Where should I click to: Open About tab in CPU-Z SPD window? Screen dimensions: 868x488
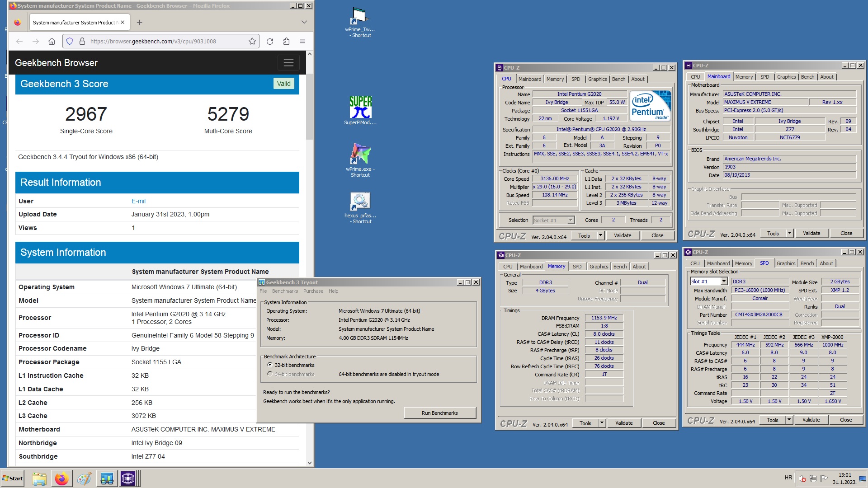pos(826,263)
